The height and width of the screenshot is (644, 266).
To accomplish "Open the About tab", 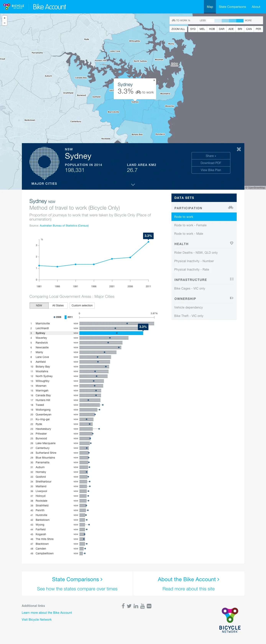I will (256, 7).
